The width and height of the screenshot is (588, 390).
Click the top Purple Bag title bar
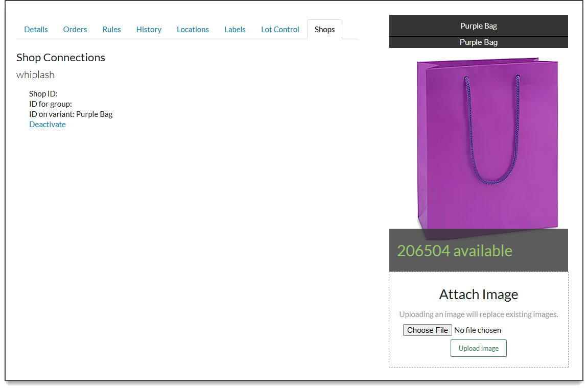pyautogui.click(x=478, y=26)
